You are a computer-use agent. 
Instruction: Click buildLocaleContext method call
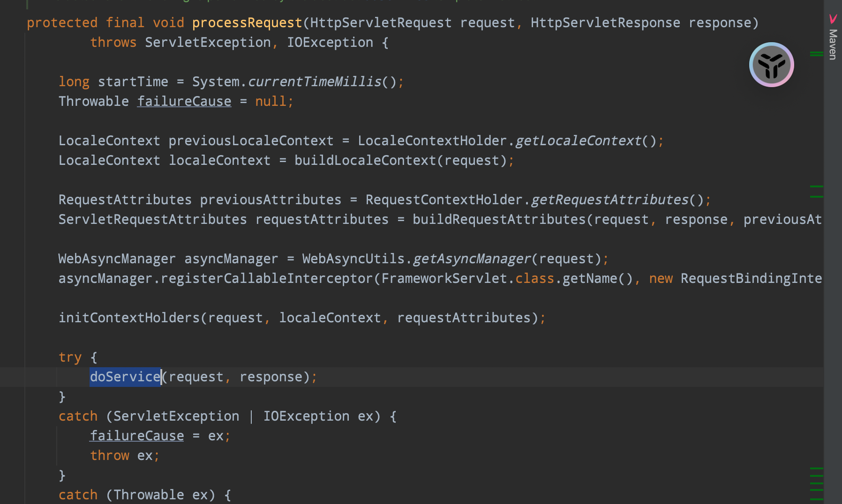tap(365, 160)
